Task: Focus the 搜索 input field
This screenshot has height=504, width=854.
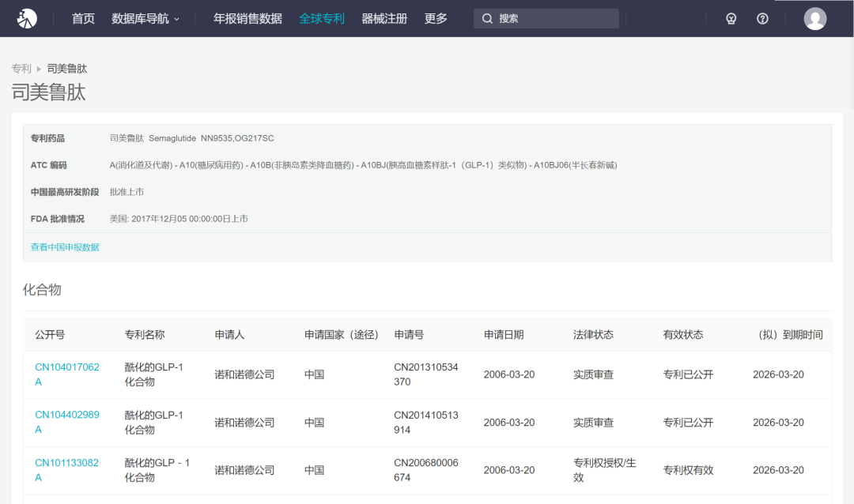Action: coord(546,18)
